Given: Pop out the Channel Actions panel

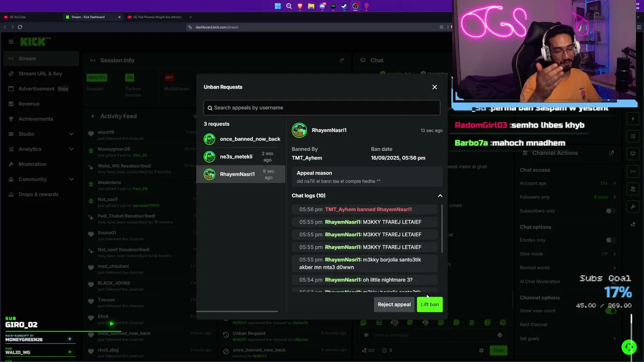Looking at the screenshot, I should tap(611, 153).
